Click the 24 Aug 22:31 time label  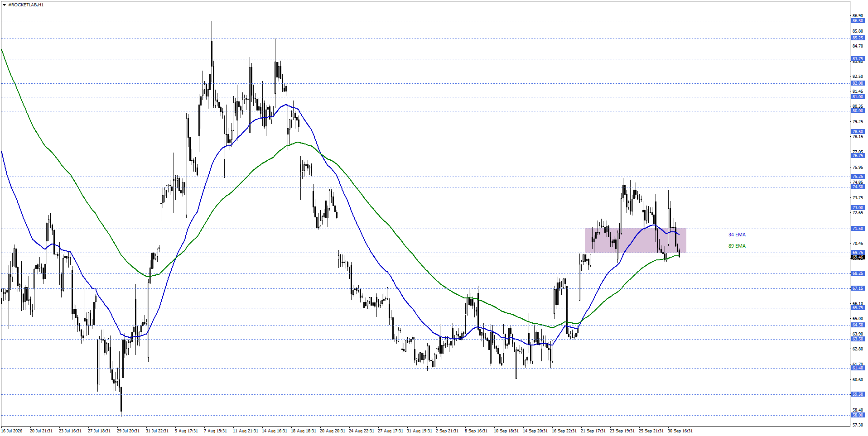[x=362, y=431]
